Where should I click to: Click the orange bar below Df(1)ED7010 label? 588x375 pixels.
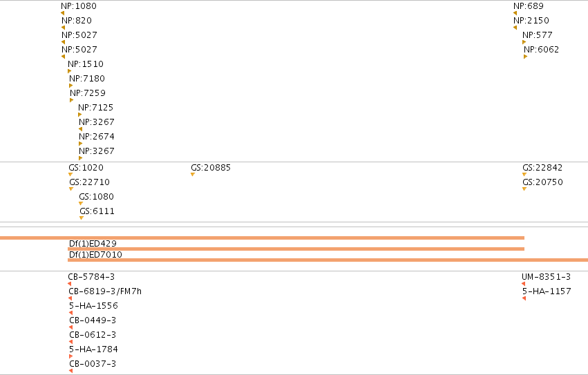[x=328, y=260]
